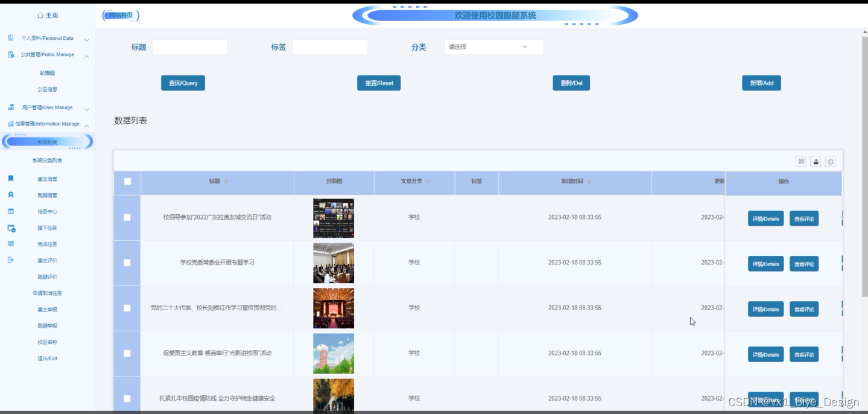Click the Personal Data document icon

click(11, 38)
